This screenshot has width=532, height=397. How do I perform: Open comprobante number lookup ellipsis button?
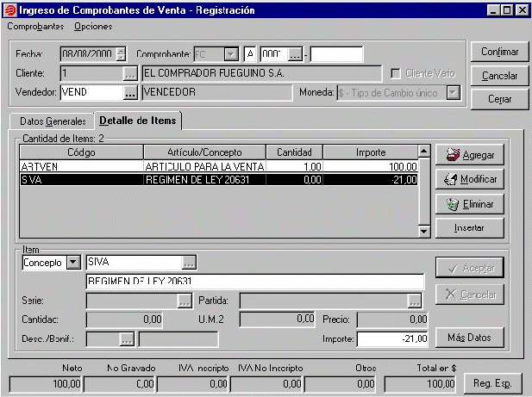pos(295,54)
